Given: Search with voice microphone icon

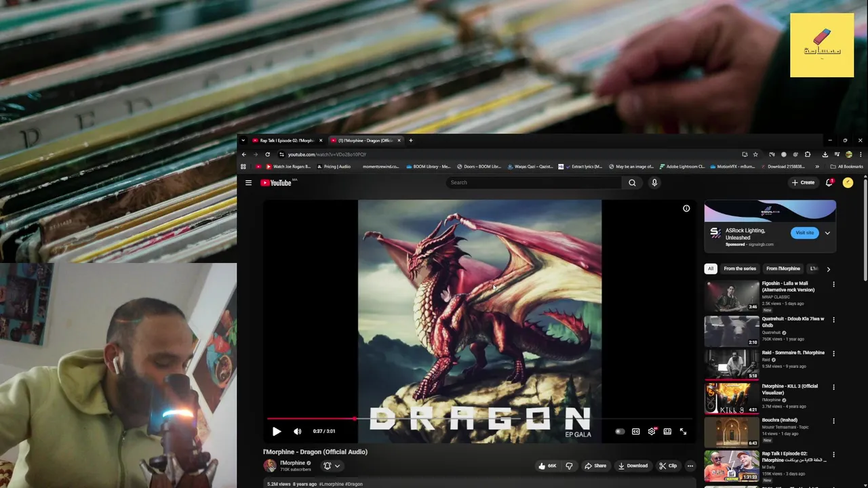Looking at the screenshot, I should [x=654, y=182].
